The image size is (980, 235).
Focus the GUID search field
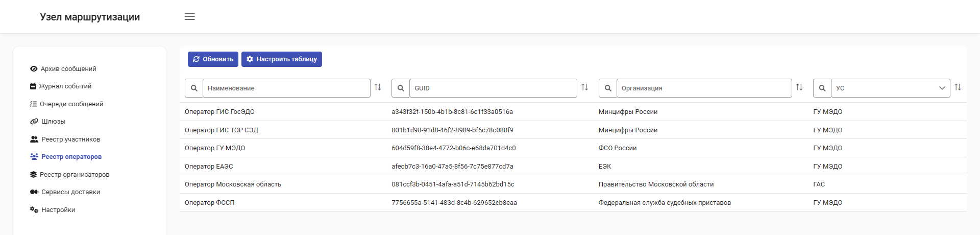(x=493, y=88)
